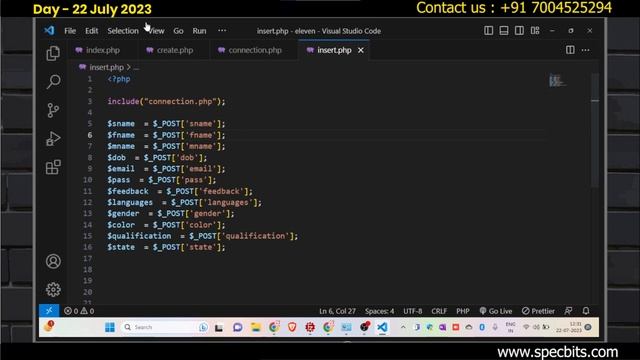Open the Run and Debug view
The width and height of the screenshot is (640, 360).
click(x=53, y=139)
